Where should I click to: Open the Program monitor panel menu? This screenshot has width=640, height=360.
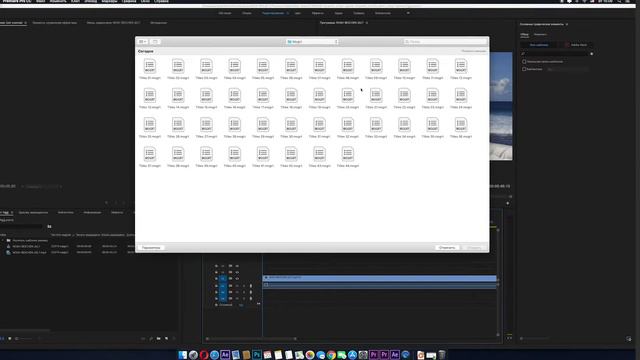tap(367, 23)
